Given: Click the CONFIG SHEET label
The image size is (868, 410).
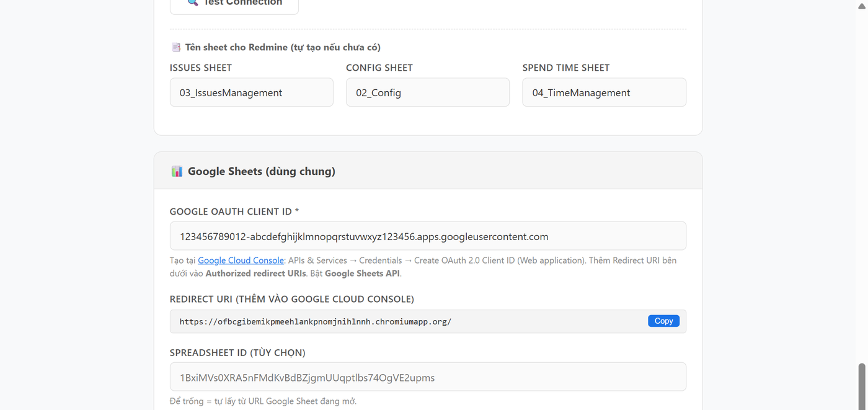Looking at the screenshot, I should (379, 68).
